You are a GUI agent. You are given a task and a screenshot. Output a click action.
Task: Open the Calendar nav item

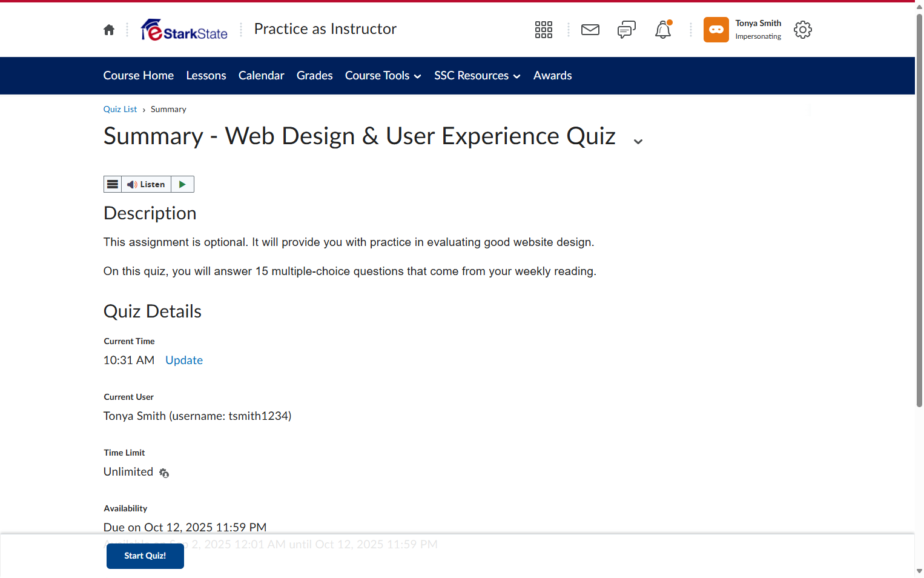pos(262,76)
